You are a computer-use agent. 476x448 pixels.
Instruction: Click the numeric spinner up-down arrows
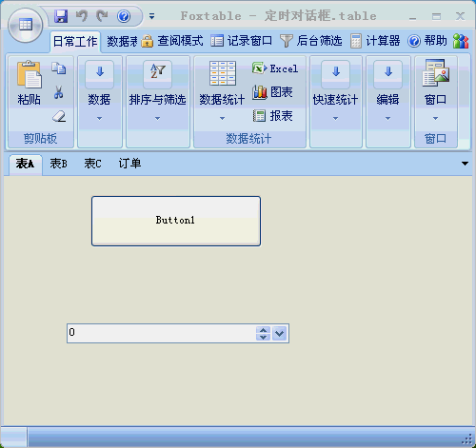(x=263, y=333)
